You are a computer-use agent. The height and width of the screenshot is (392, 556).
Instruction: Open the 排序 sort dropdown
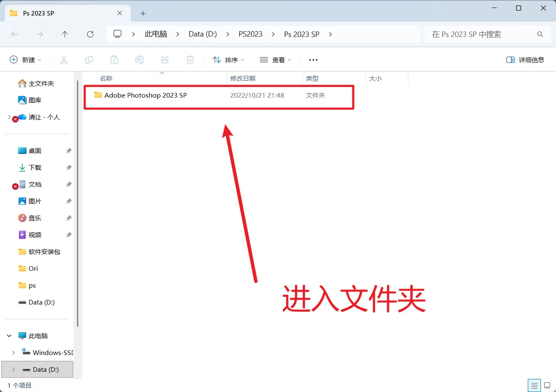[x=229, y=60]
